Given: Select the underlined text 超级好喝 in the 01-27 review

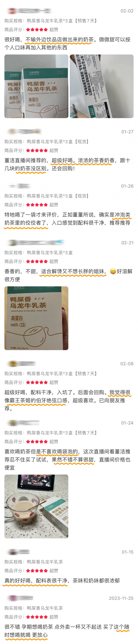Looking at the screenshot, I should (x=62, y=160).
